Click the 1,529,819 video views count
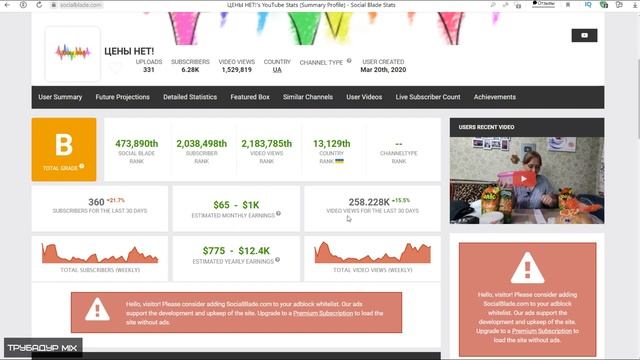Viewport: 640px width, 360px height. (236, 70)
